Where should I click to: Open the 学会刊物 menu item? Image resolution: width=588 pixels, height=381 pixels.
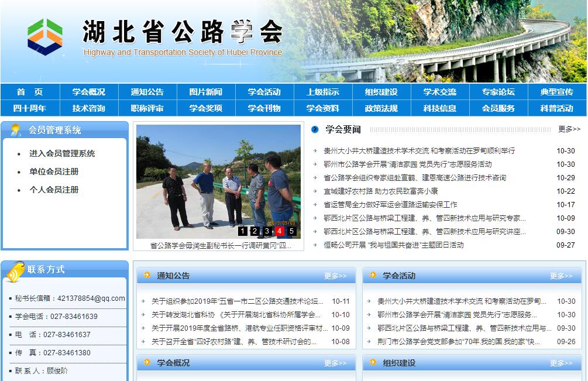[264, 108]
